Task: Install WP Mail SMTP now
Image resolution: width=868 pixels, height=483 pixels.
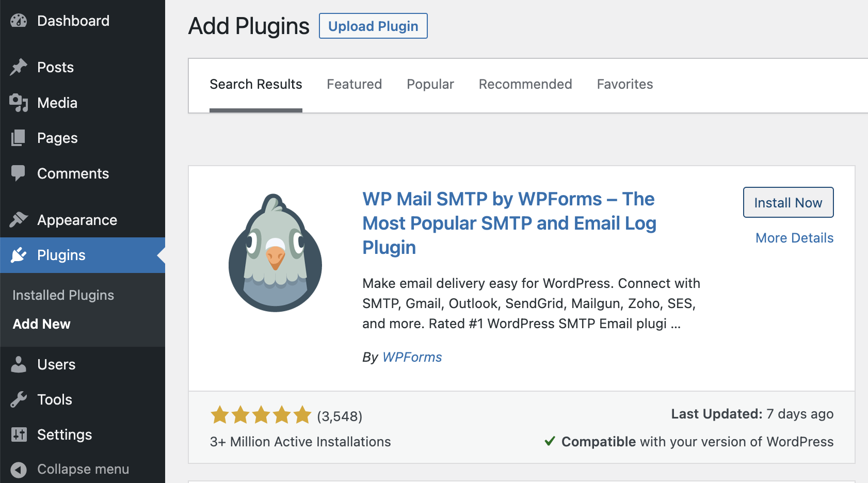Action: coord(788,202)
